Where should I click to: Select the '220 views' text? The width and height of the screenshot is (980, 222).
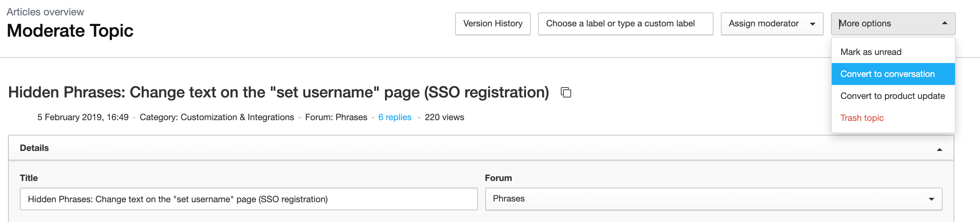[x=444, y=117]
